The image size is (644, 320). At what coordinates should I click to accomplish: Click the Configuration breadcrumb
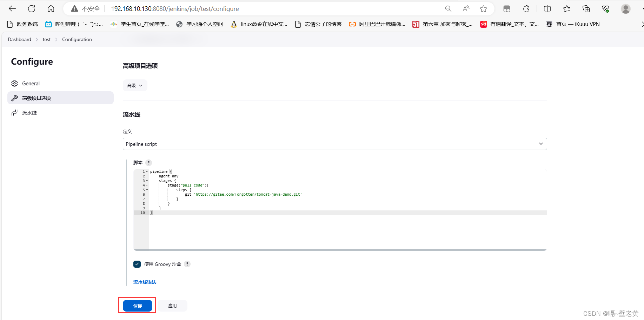77,39
